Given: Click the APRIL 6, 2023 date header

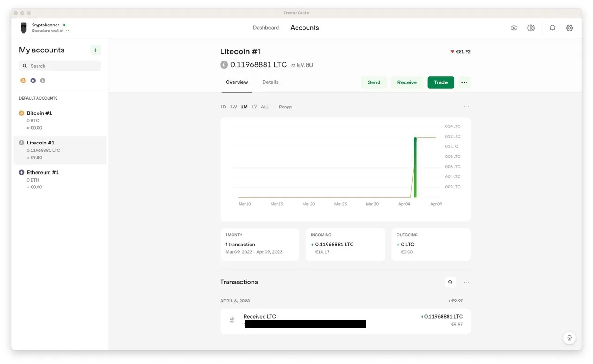Looking at the screenshot, I should coord(235,301).
